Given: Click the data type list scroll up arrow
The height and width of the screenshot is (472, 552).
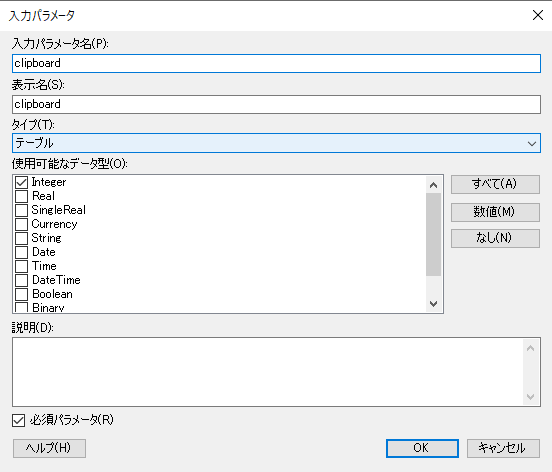Looking at the screenshot, I should point(434,185).
